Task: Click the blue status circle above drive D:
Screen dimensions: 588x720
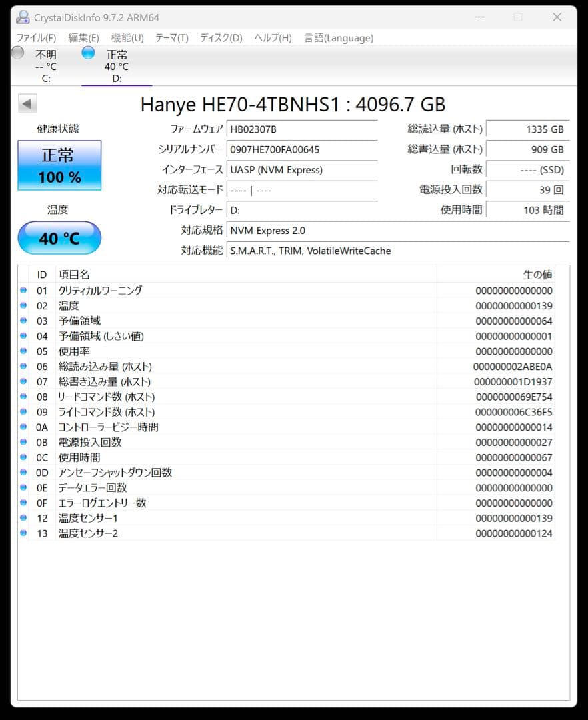Action: [88, 53]
